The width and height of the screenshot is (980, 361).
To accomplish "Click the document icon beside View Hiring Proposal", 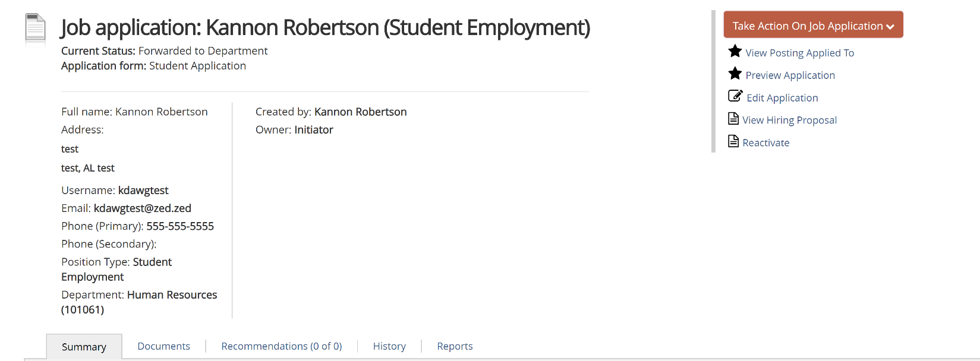I will pos(734,119).
